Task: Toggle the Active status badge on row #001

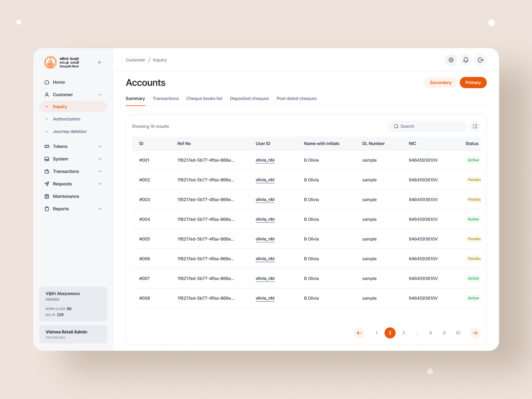Action: [x=473, y=160]
